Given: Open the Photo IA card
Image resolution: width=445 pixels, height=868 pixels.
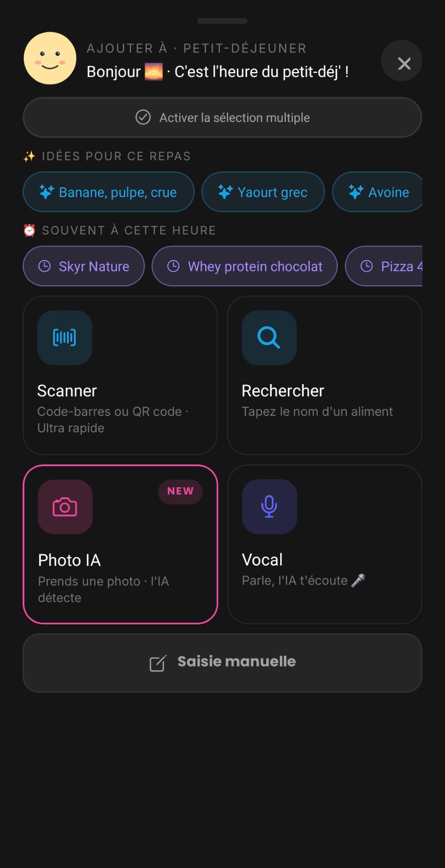Looking at the screenshot, I should [x=120, y=544].
